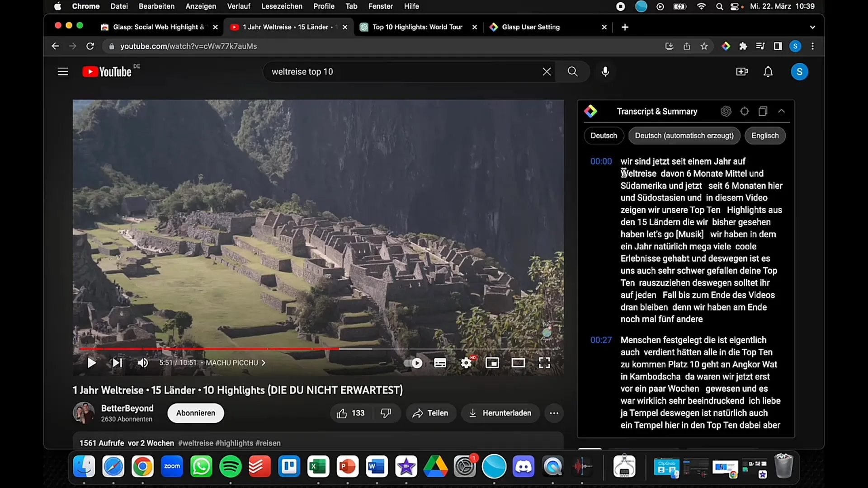Open the Chrome three-dot menu
The width and height of the screenshot is (868, 488).
(x=812, y=46)
